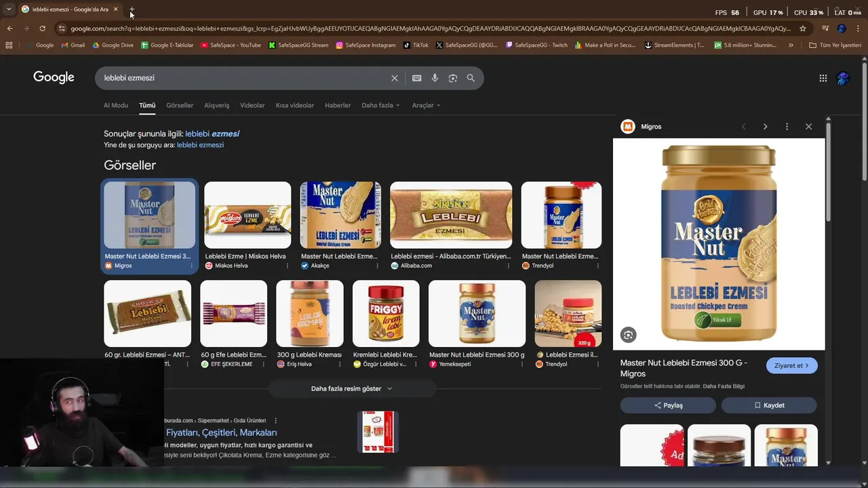Screen dimensions: 868x488
Task: Open the apps shortcut on bookmarks bar
Action: [x=9, y=45]
